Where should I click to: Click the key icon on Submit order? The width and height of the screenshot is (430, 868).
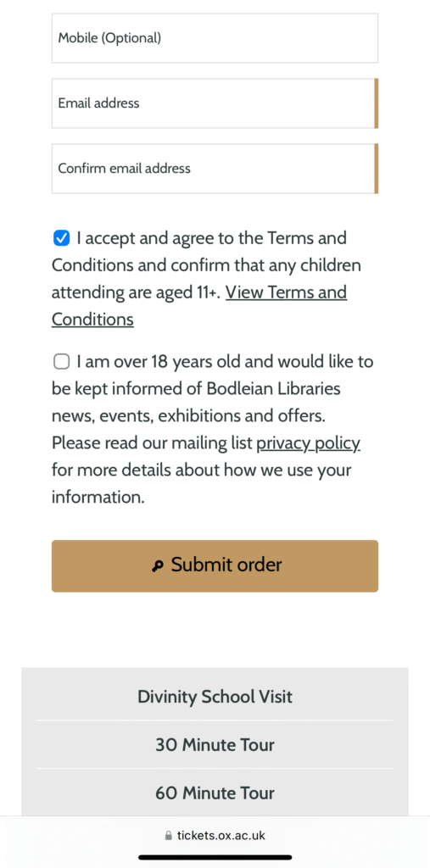(158, 565)
